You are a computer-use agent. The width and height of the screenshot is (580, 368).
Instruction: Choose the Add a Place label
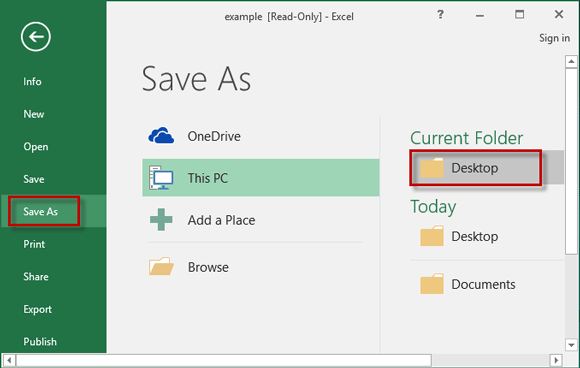(221, 220)
